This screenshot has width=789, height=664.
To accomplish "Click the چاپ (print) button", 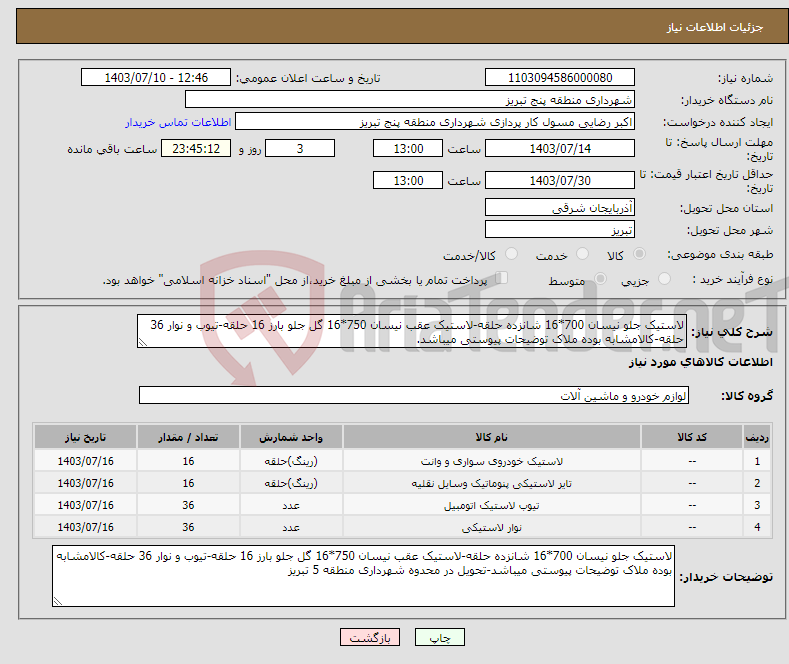I will point(439,637).
